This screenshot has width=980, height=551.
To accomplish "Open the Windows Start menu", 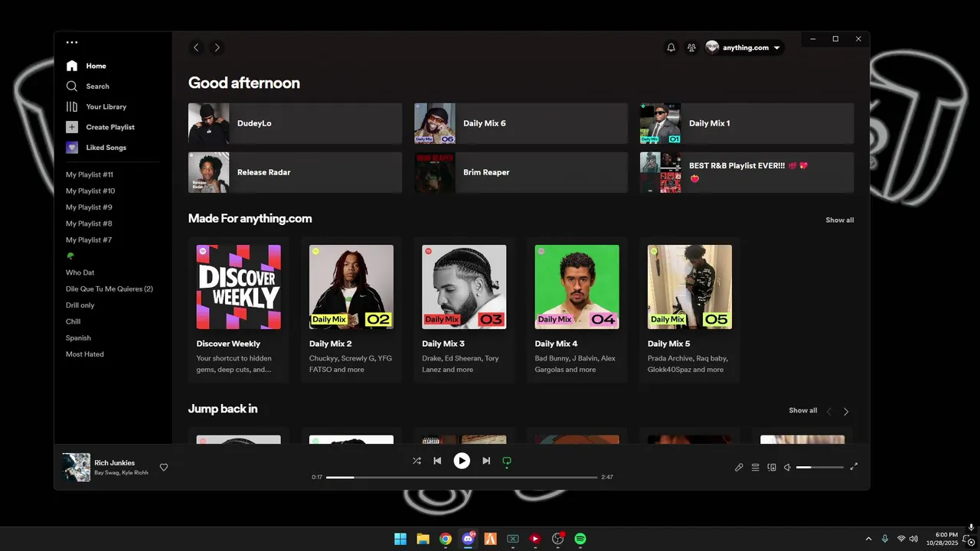I will 400,539.
